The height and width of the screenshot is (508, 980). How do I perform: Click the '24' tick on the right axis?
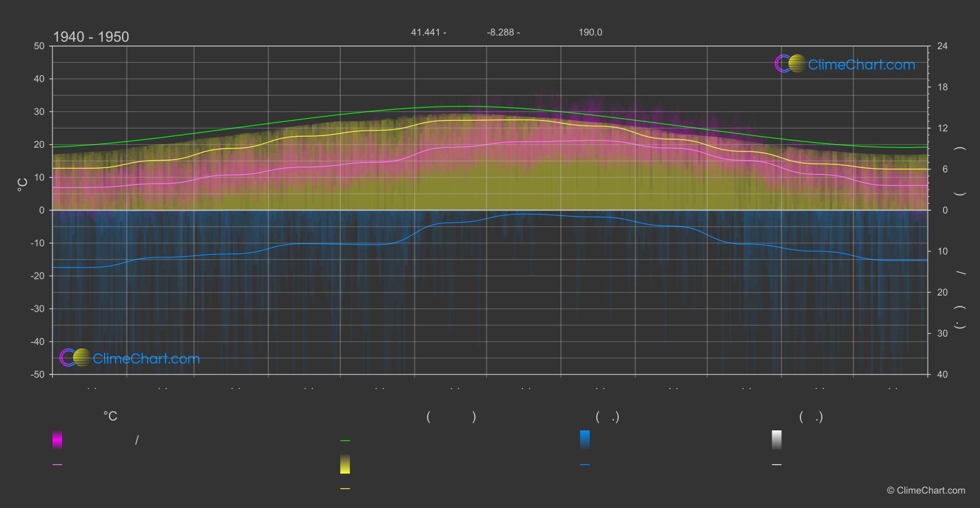pyautogui.click(x=942, y=46)
